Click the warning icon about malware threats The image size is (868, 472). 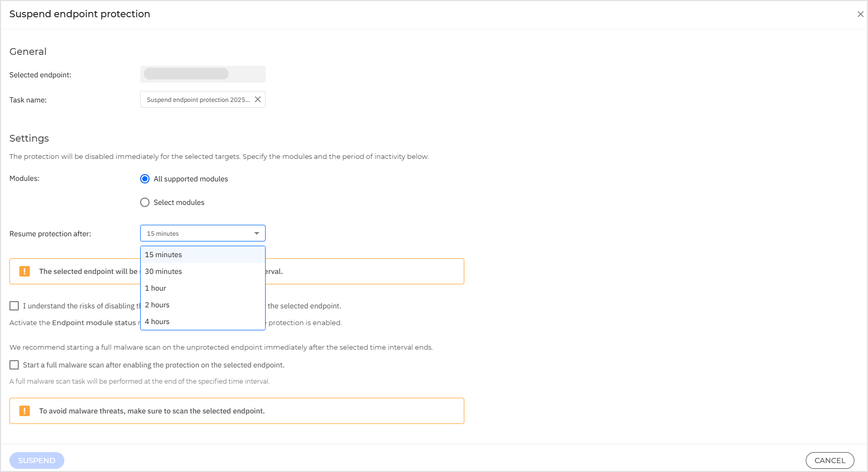tap(24, 411)
